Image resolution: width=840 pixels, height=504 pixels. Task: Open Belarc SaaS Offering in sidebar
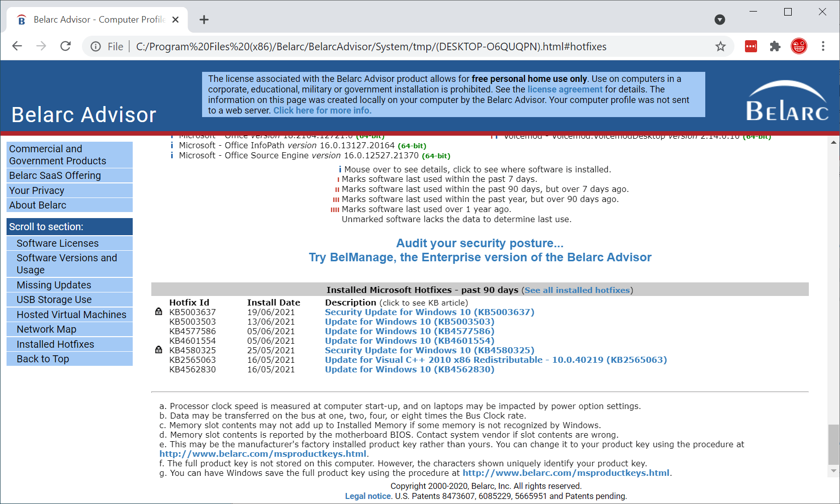tap(69, 175)
